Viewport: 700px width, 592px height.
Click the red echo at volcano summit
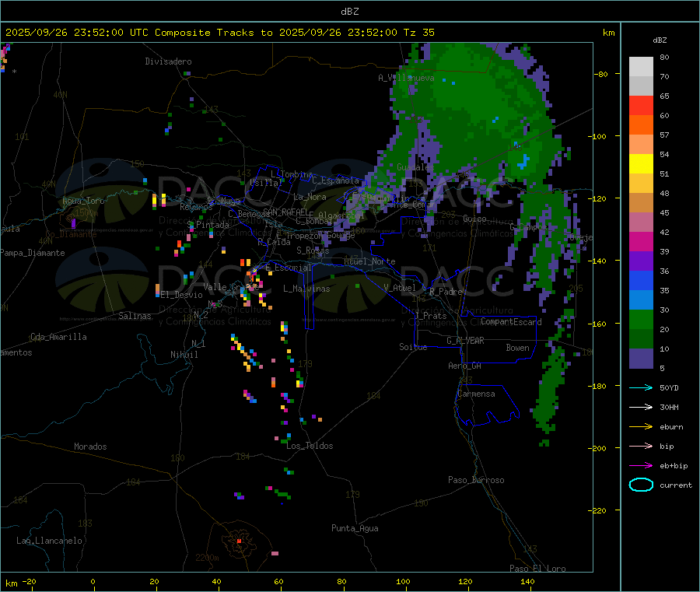pos(240,541)
